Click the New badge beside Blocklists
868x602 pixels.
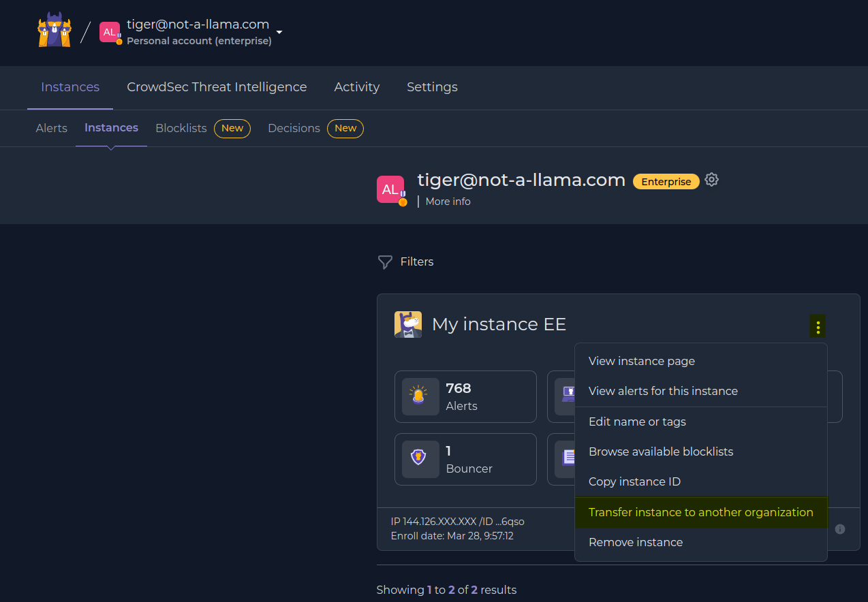pyautogui.click(x=232, y=128)
